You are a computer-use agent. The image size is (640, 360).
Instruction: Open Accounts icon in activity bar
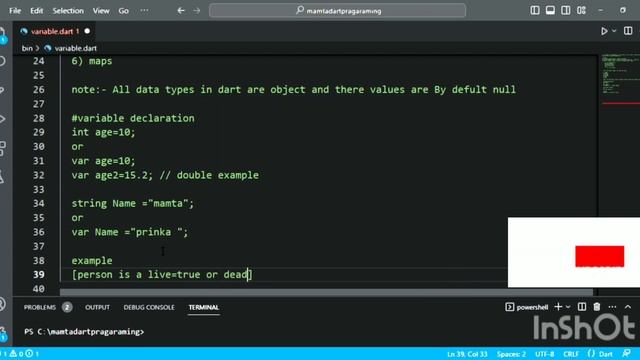(x=3, y=304)
